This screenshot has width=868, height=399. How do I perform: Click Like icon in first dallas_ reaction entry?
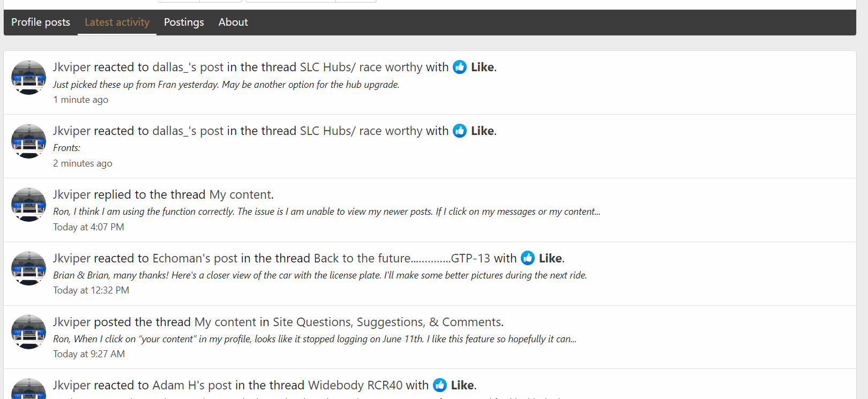pos(460,67)
